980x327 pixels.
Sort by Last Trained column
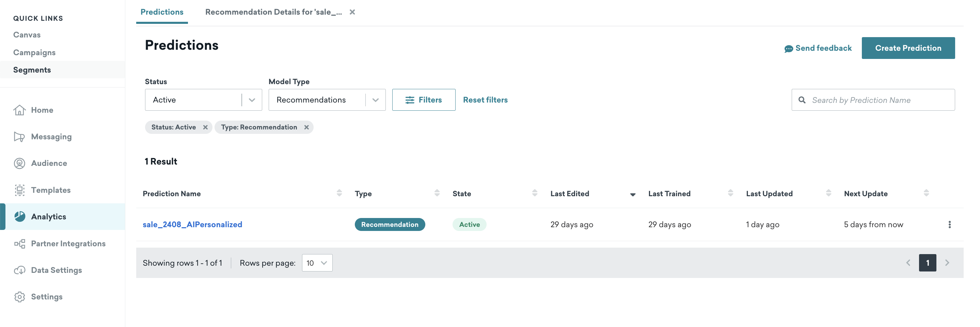(x=730, y=193)
